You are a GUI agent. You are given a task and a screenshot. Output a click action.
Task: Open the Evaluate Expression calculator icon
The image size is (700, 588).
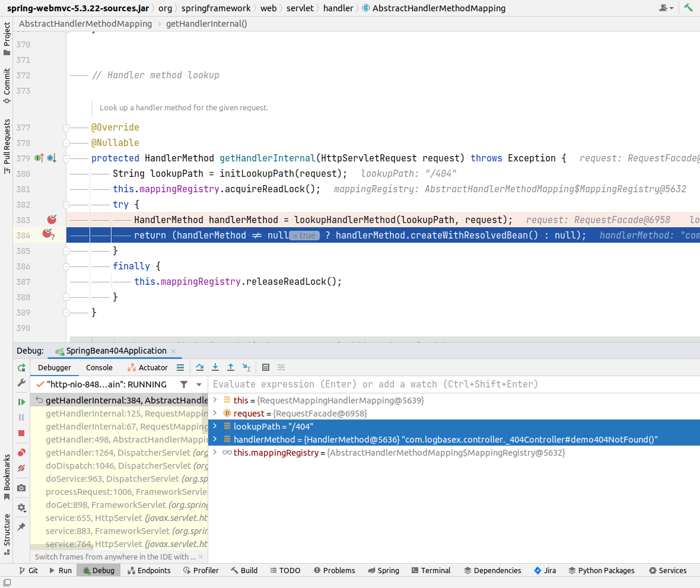click(x=266, y=368)
